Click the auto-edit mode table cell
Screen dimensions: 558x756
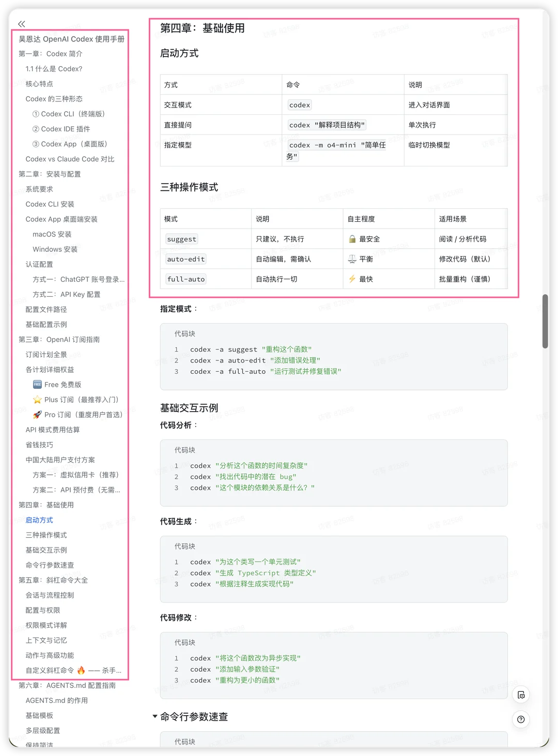(206, 259)
